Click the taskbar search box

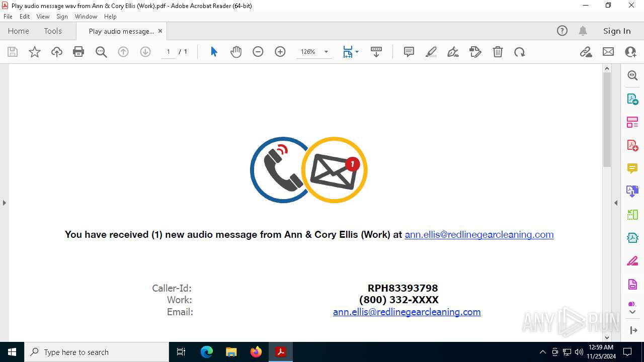97,352
